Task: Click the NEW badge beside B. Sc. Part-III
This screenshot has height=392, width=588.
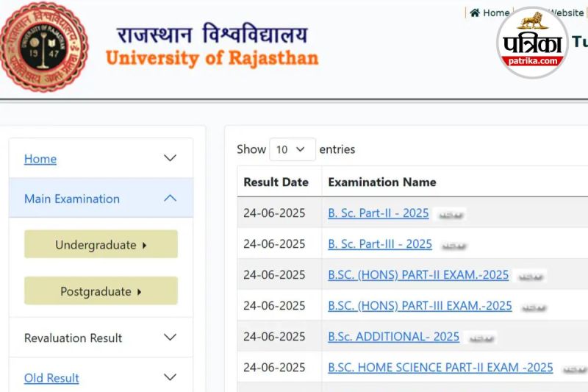Action: (x=453, y=246)
